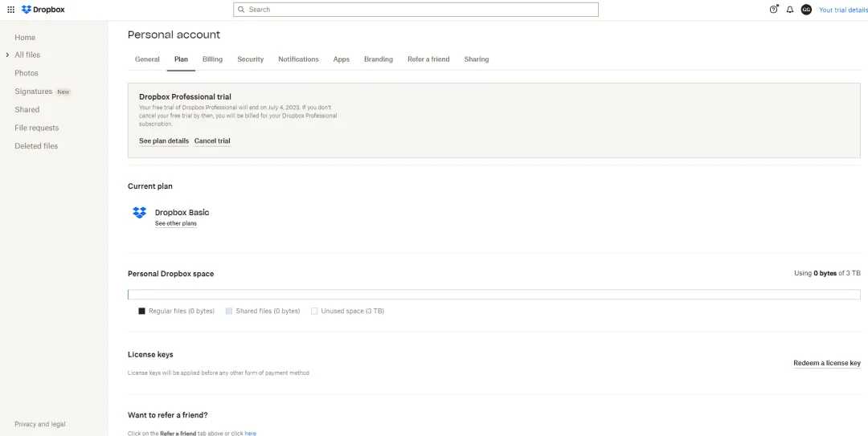Screen dimensions: 868x436
Task: Open the Branding tab
Action: [x=379, y=59]
